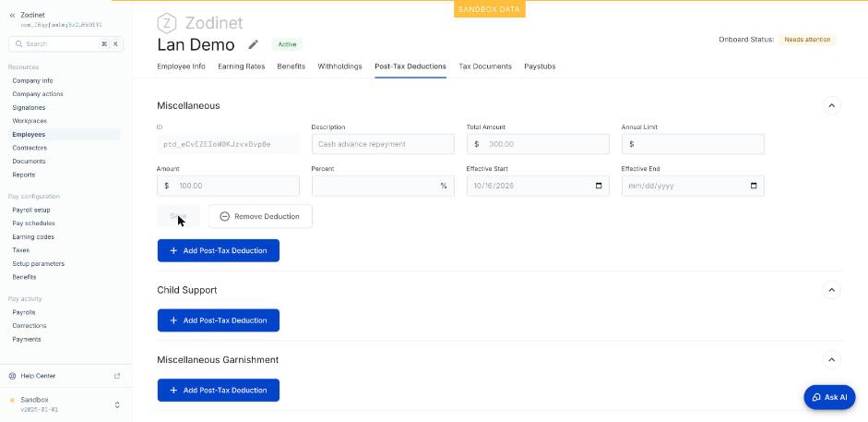Go to Signatories page
The height and width of the screenshot is (422, 868).
tap(29, 107)
